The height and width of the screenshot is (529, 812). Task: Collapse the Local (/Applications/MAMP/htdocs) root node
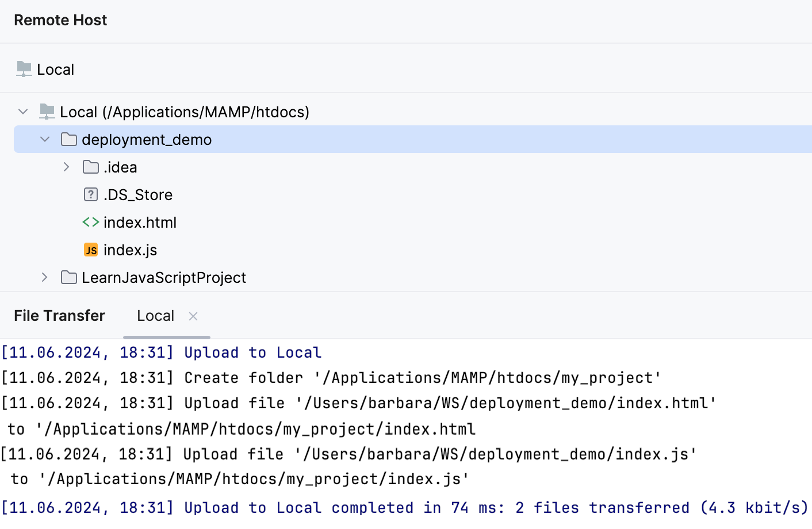coord(23,112)
